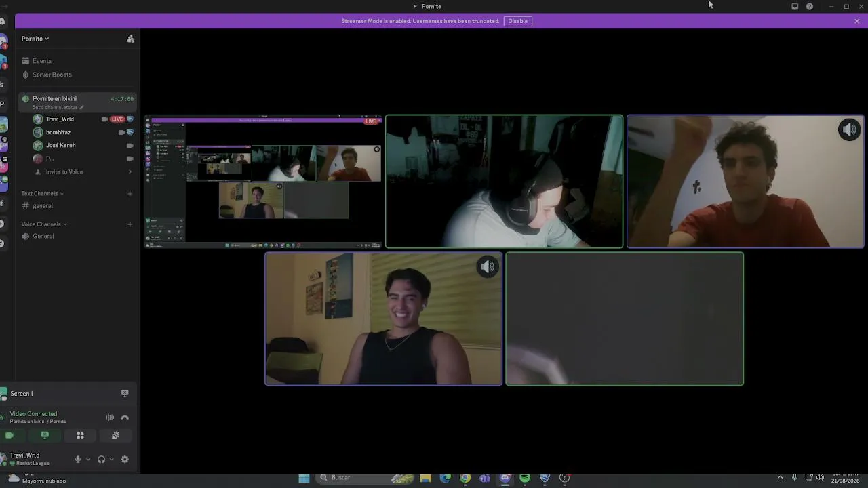Click Invite to Voice

pos(83,172)
